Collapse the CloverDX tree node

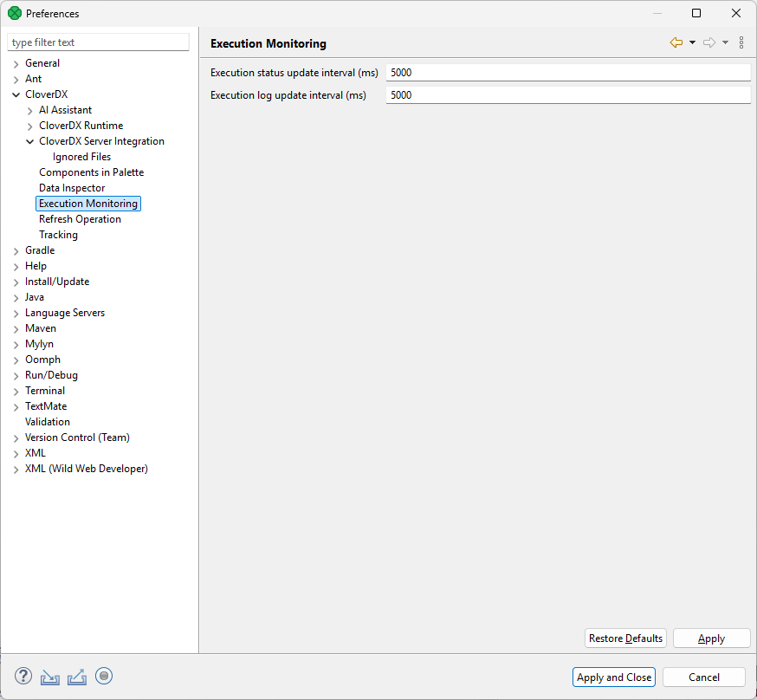point(16,94)
